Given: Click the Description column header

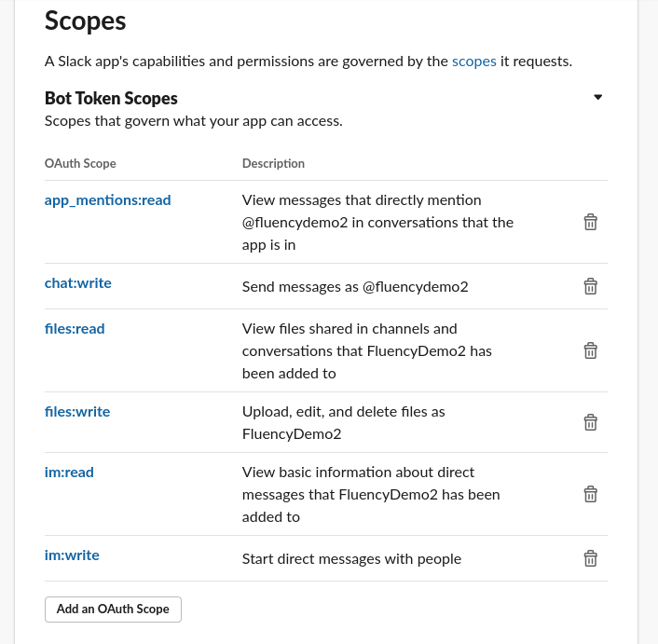Looking at the screenshot, I should pos(273,163).
